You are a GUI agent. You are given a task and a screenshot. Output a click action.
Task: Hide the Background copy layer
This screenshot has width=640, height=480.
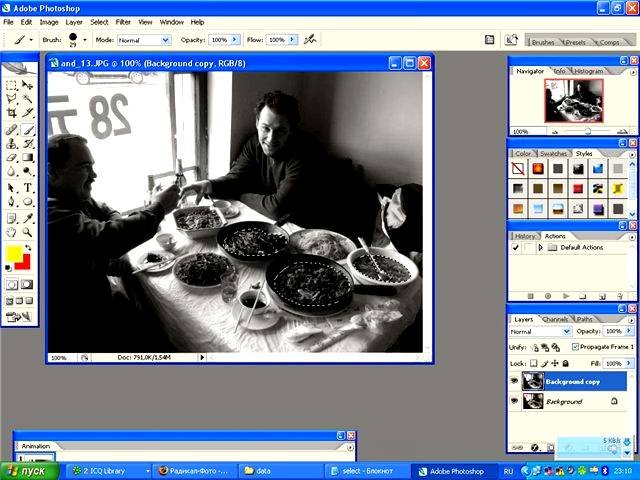(x=515, y=381)
